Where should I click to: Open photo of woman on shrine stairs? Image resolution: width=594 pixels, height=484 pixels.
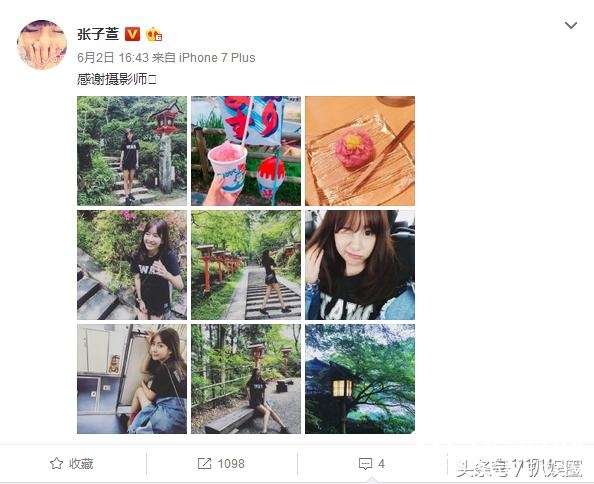pyautogui.click(x=132, y=151)
